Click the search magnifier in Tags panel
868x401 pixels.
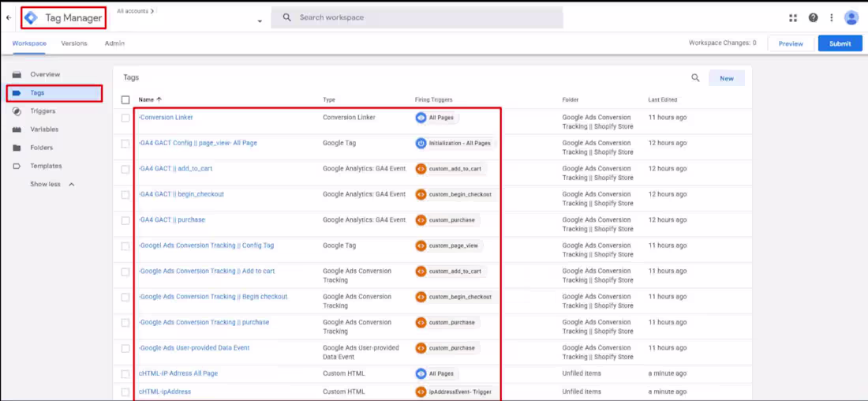[x=695, y=78]
